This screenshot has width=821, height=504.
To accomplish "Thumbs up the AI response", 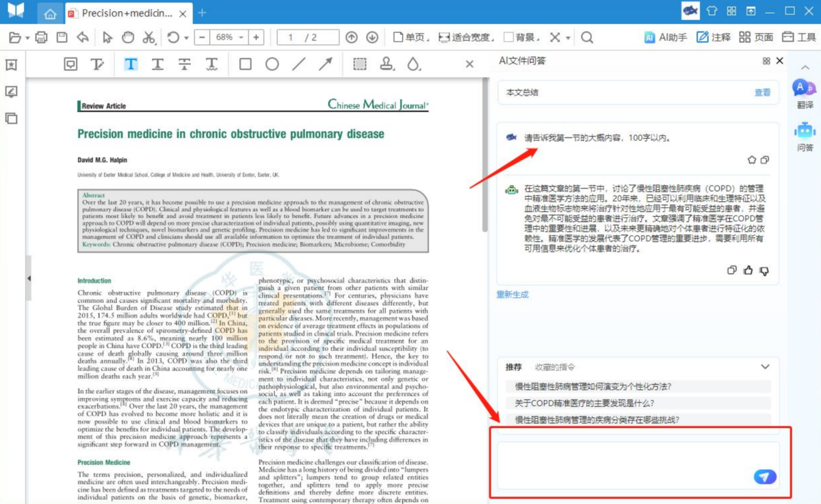I will pyautogui.click(x=748, y=271).
